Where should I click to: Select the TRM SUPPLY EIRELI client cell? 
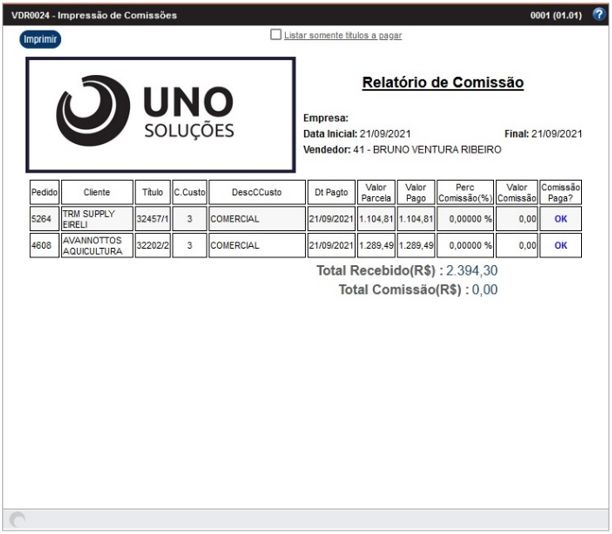(97, 219)
